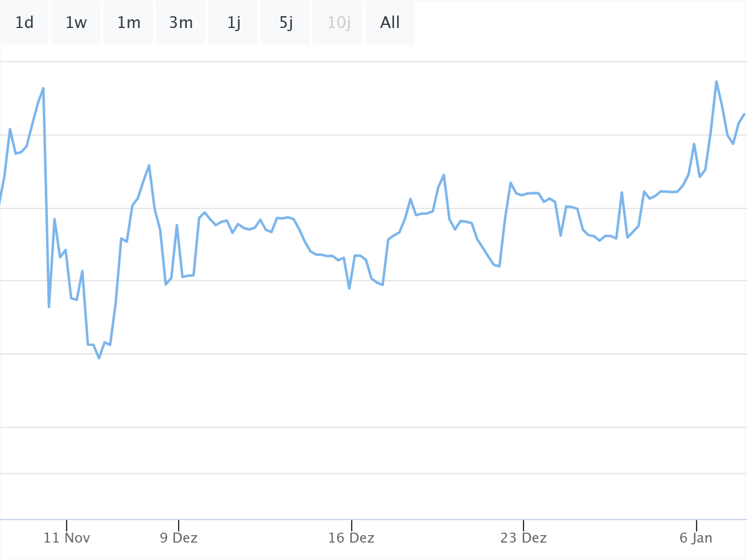Click the 11 Nov axis label
This screenshot has height=560, width=747.
(67, 538)
